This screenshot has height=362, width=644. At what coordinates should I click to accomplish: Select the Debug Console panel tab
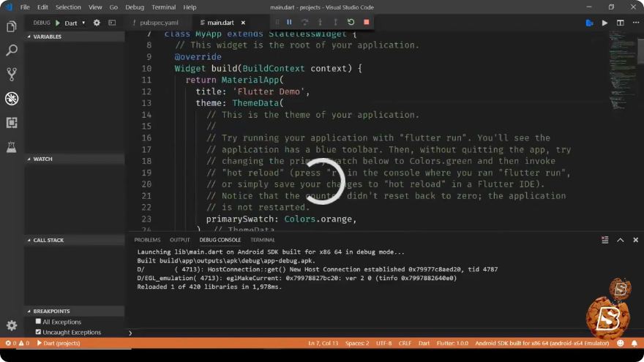(220, 240)
